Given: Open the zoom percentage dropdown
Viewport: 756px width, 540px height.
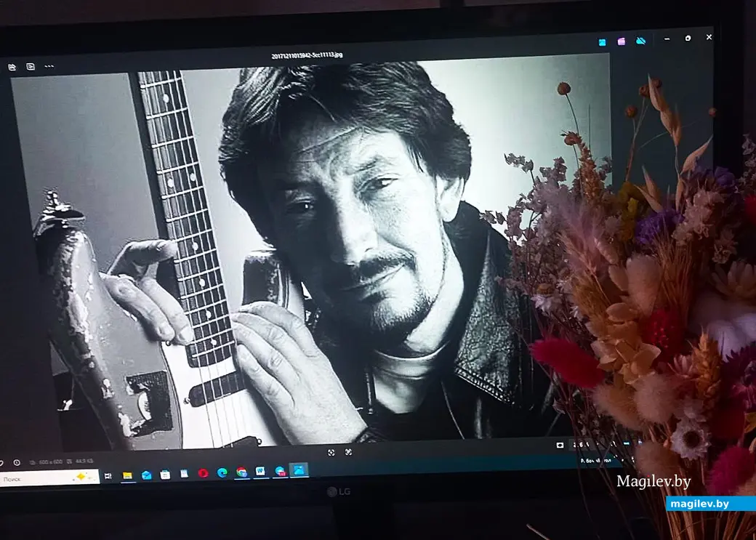Looking at the screenshot, I should click(x=578, y=444).
